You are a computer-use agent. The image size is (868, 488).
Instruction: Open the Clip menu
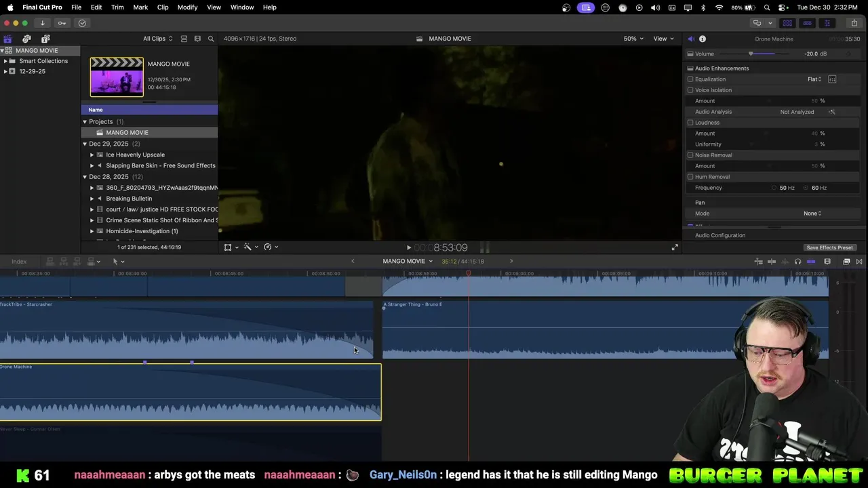tap(163, 7)
